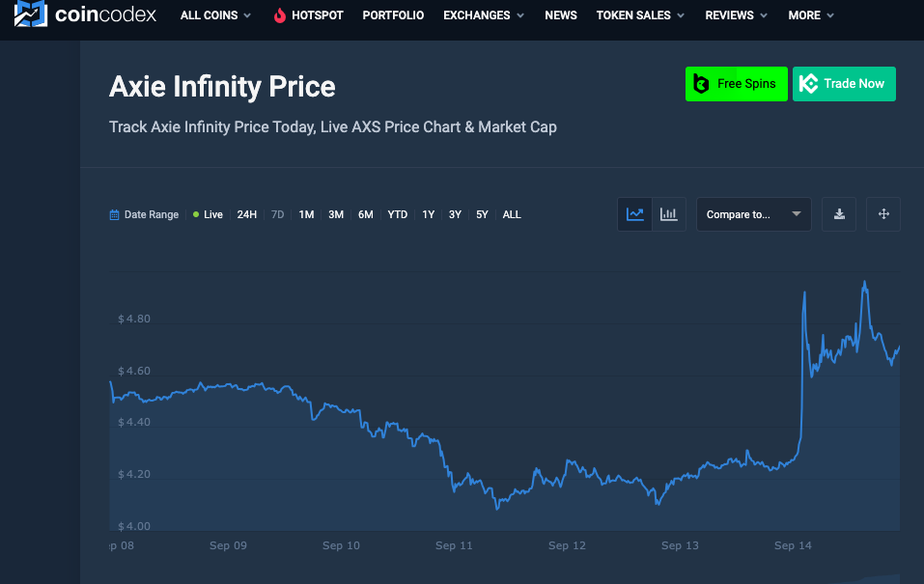Click the Sep 09 axis date label
924x584 pixels.
tap(228, 545)
